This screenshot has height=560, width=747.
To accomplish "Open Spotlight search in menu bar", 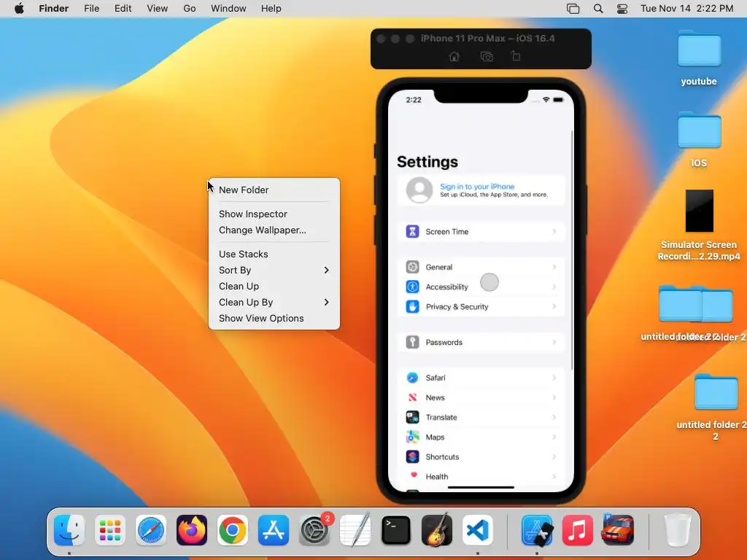I will click(x=598, y=9).
